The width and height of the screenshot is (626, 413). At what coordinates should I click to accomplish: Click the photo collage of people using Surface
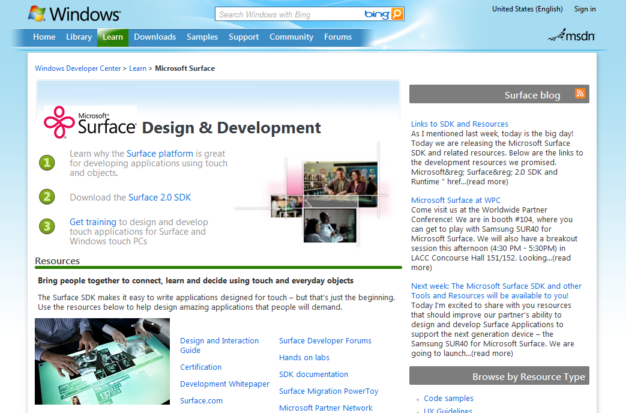point(324,202)
